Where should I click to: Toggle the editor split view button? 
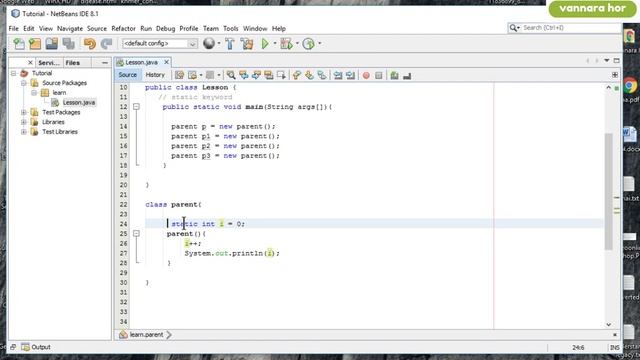pyautogui.click(x=615, y=75)
